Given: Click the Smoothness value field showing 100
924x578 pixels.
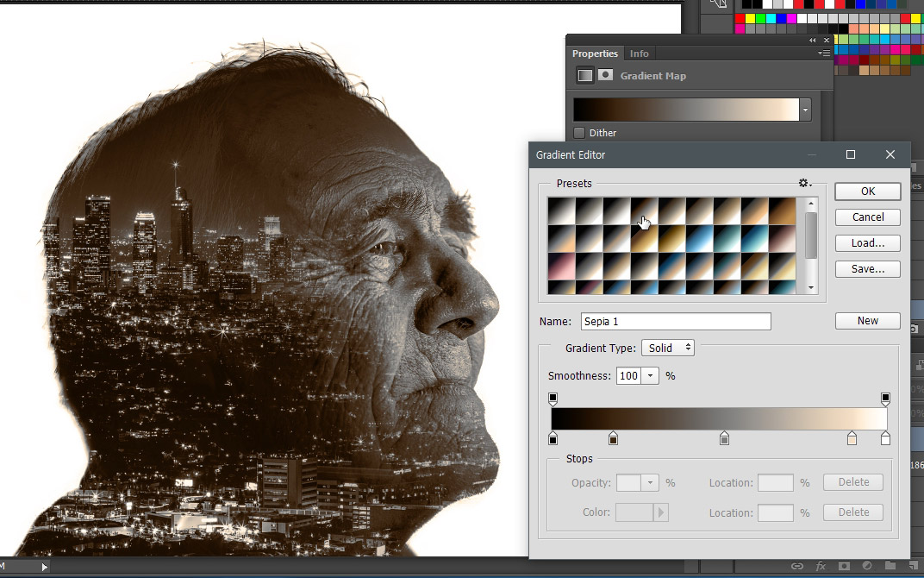Looking at the screenshot, I should tap(628, 376).
